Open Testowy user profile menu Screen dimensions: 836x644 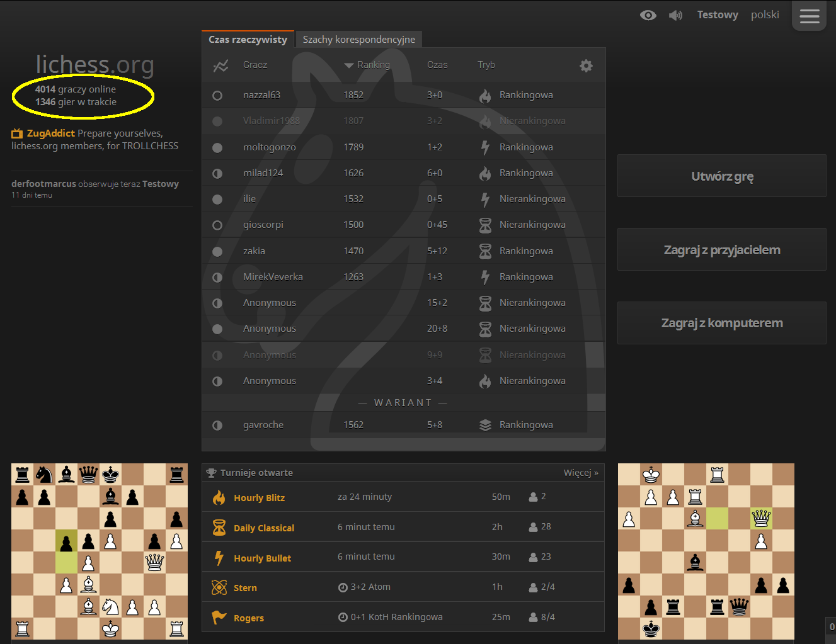point(718,15)
